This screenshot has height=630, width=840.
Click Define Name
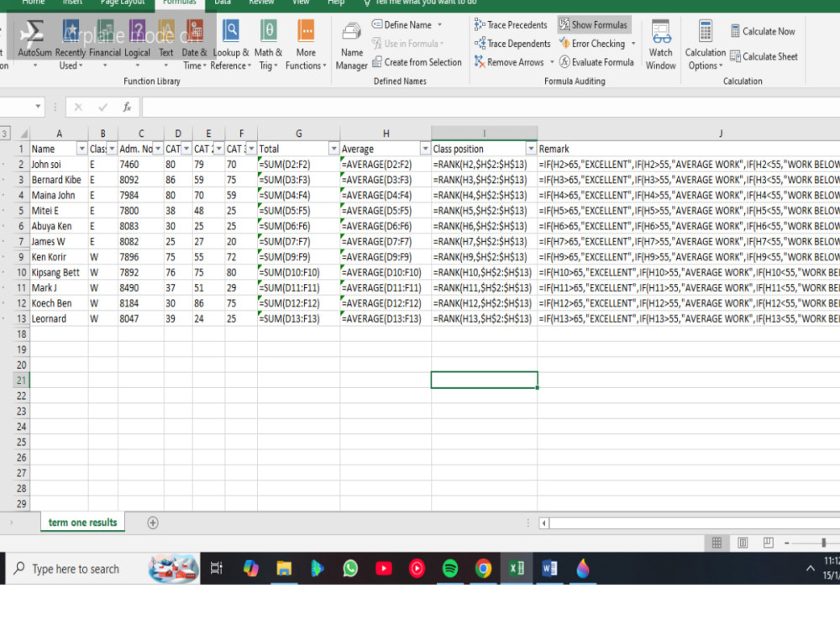(x=402, y=24)
